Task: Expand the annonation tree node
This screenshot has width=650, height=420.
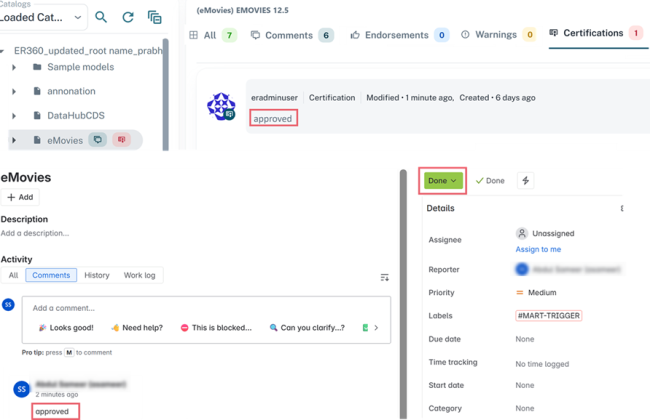Action: click(14, 92)
